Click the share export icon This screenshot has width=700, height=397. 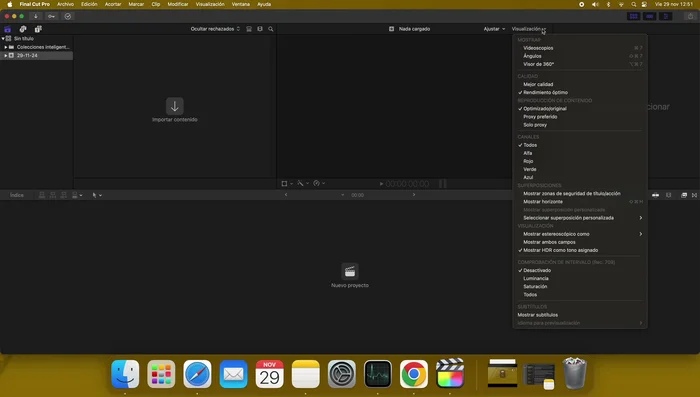[690, 16]
